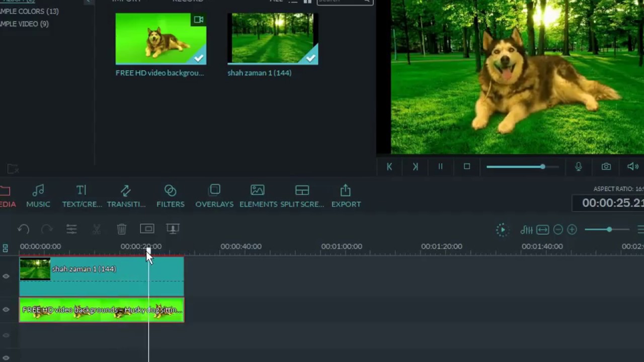Open the Filters tab
644x362 pixels.
click(171, 196)
